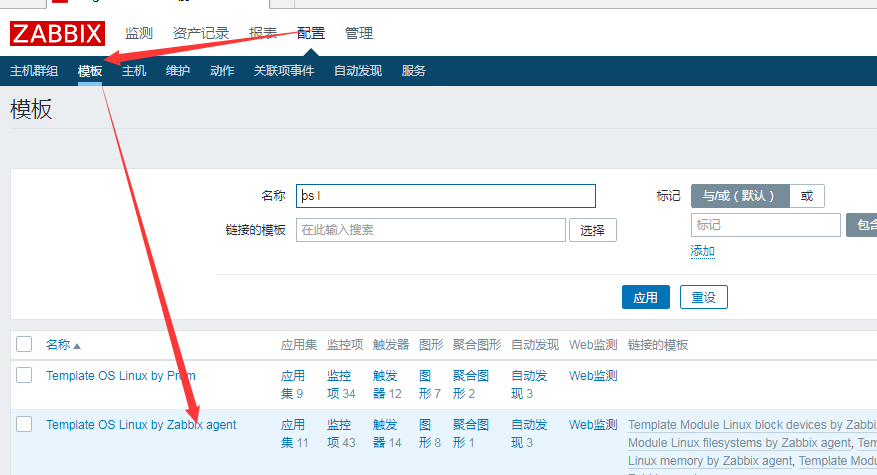Open Linux memory by Zabbix agent link
Screen dimensions: 877x475
point(710,461)
